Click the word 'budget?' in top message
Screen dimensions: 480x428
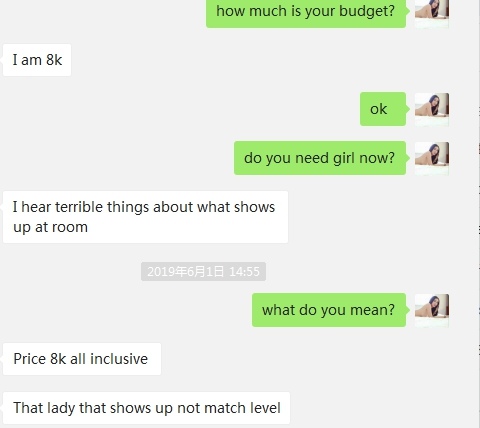pyautogui.click(x=367, y=11)
